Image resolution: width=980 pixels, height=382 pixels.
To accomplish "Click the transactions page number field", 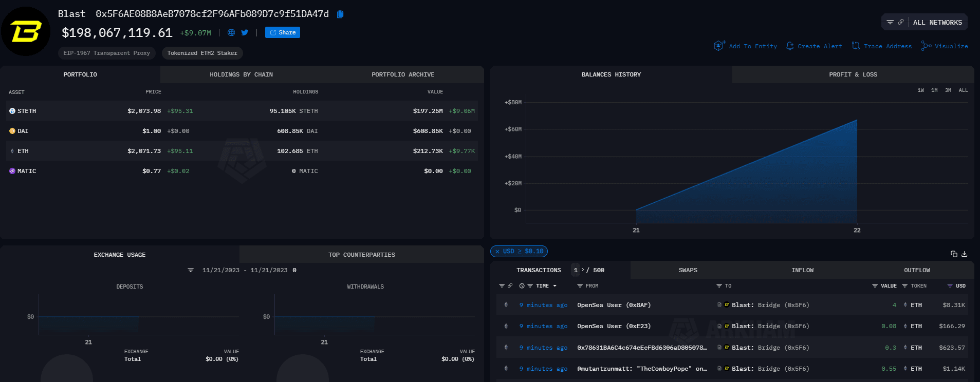I will point(576,270).
